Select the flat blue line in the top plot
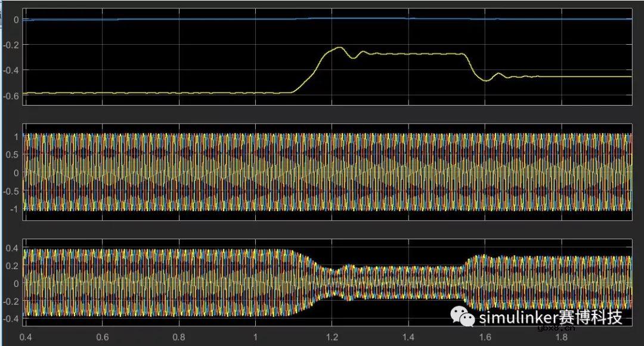Viewport: 644px width, 346px height. point(179,19)
